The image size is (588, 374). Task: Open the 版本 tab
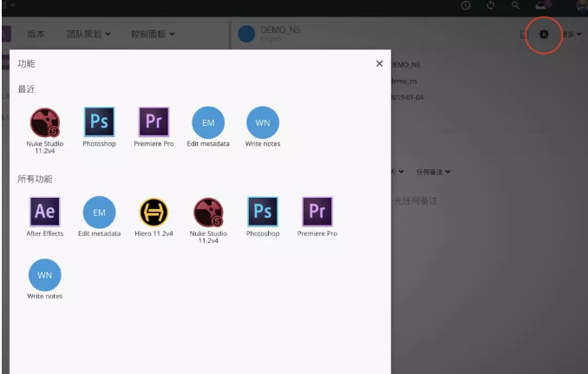point(36,34)
